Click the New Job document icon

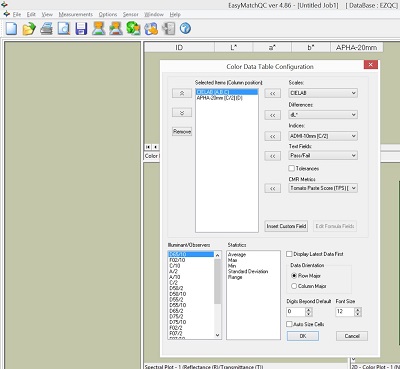[x=12, y=28]
